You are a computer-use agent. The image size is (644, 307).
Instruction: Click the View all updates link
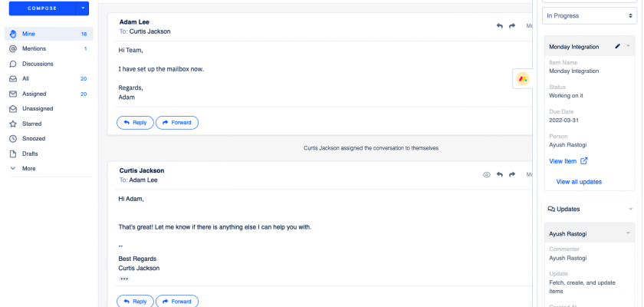(579, 182)
